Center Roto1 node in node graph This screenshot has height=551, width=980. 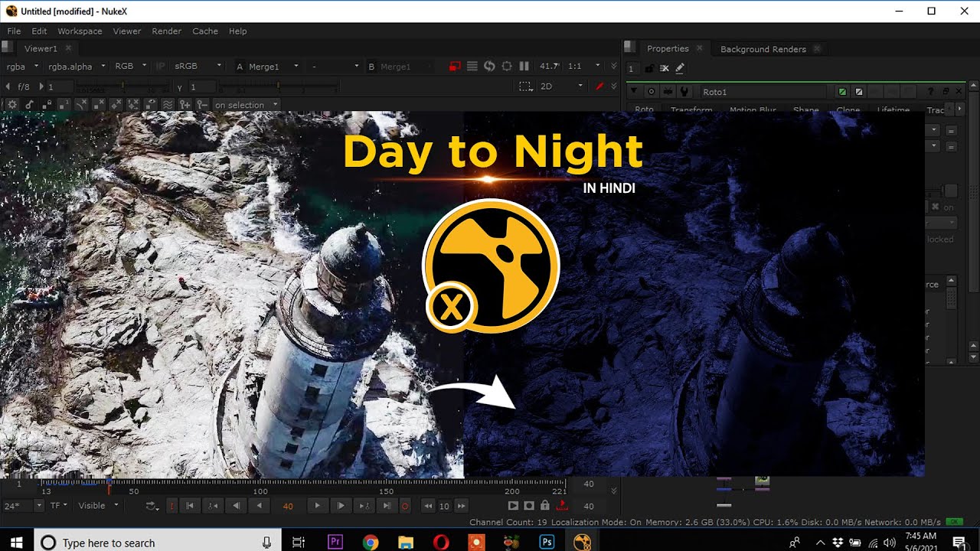click(x=653, y=92)
